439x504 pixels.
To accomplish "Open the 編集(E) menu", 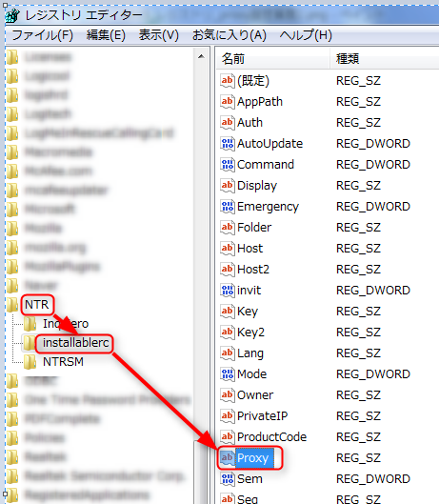I will 106,35.
